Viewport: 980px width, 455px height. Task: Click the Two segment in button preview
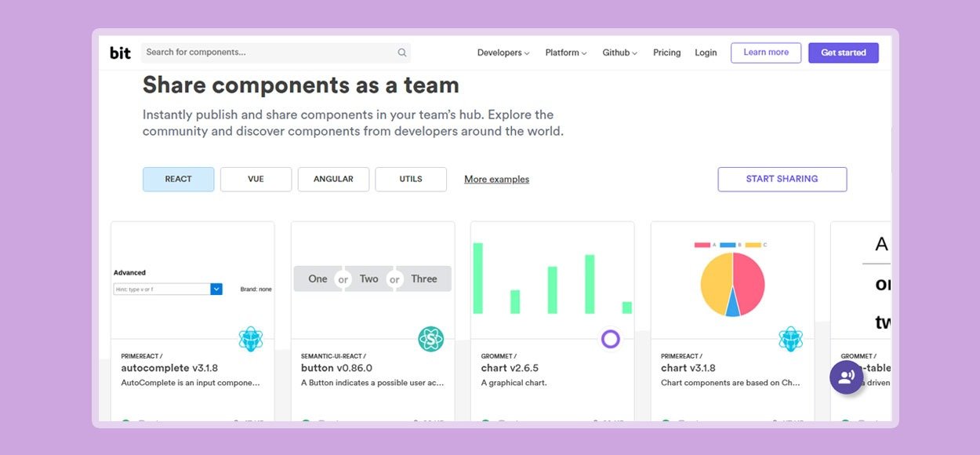coord(368,279)
